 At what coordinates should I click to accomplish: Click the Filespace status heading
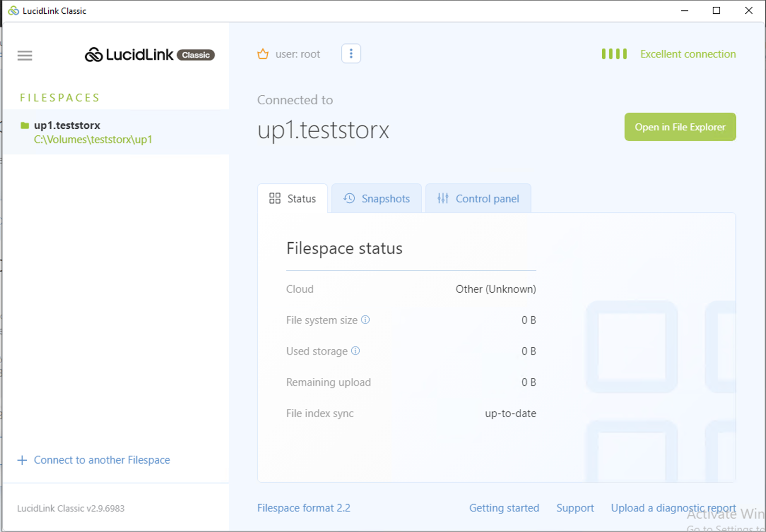344,248
